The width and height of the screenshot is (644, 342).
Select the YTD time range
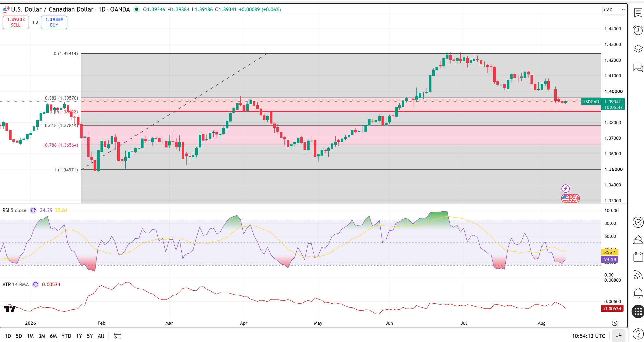coord(66,336)
